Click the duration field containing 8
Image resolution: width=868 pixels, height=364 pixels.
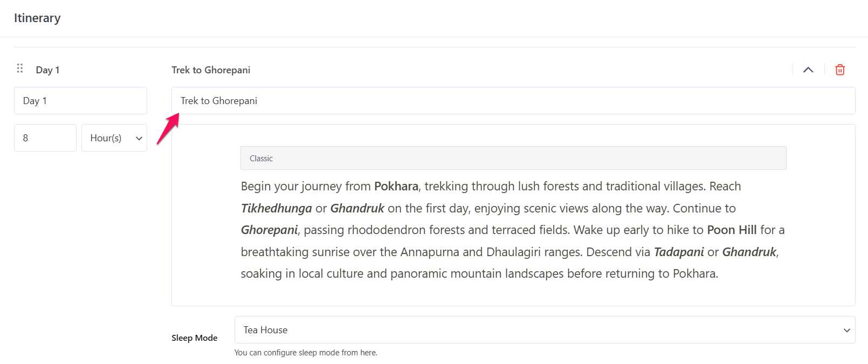(45, 138)
